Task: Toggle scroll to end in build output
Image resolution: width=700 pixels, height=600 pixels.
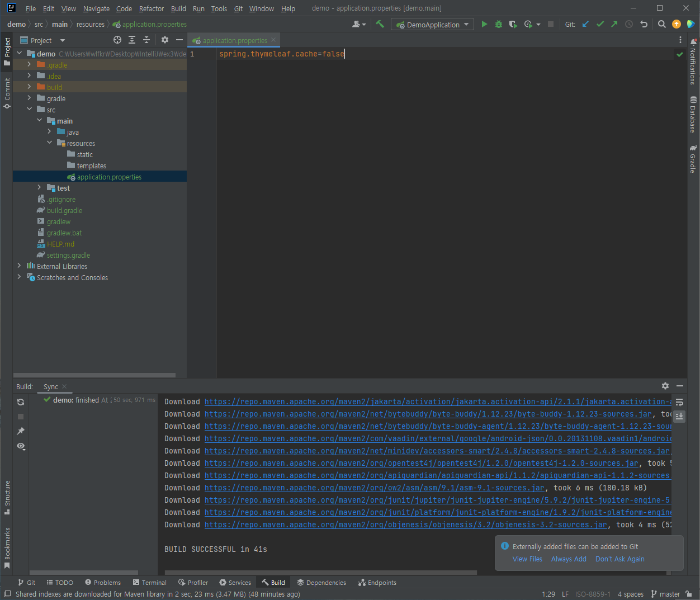Action: 679,416
